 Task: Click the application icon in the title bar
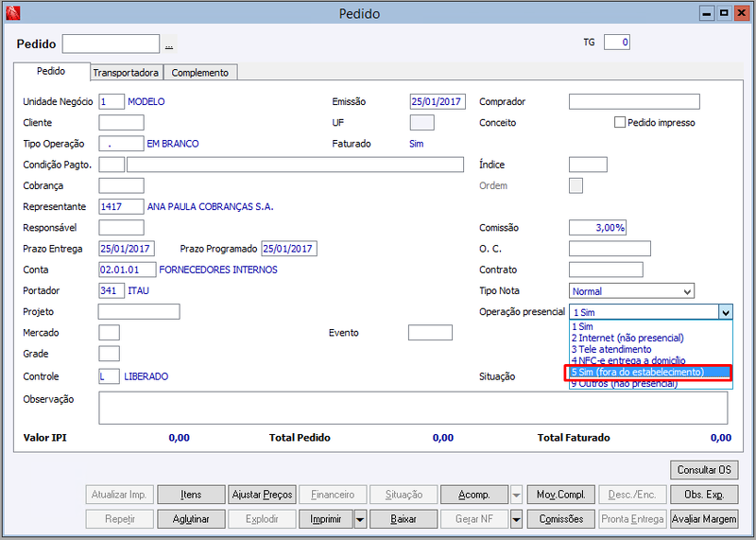click(13, 12)
